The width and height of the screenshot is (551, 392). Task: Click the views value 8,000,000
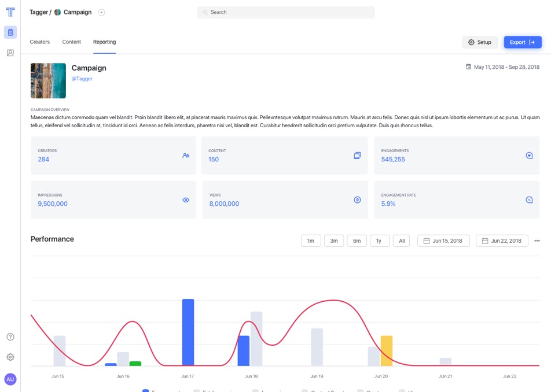click(224, 204)
